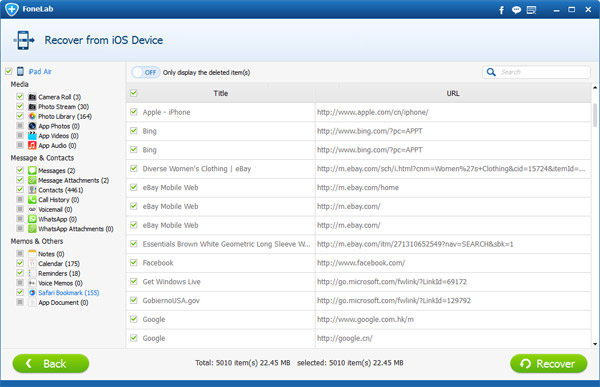Click the Reminders icon
This screenshot has width=600, height=387.
coord(32,273)
